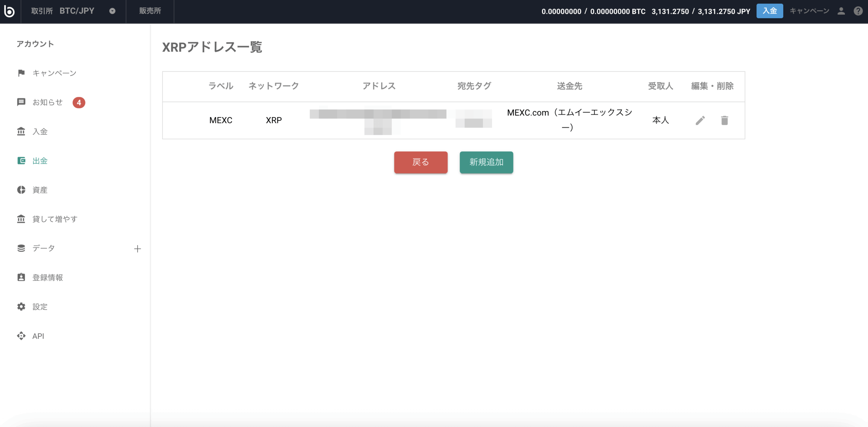Click the flag icon next to キャンペーン
Viewport: 868px width, 427px height.
(21, 73)
